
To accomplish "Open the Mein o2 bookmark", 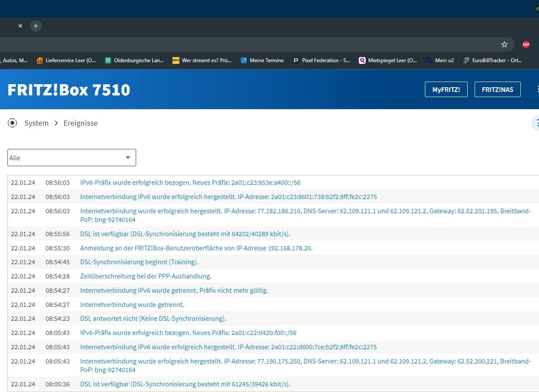I will coord(440,60).
